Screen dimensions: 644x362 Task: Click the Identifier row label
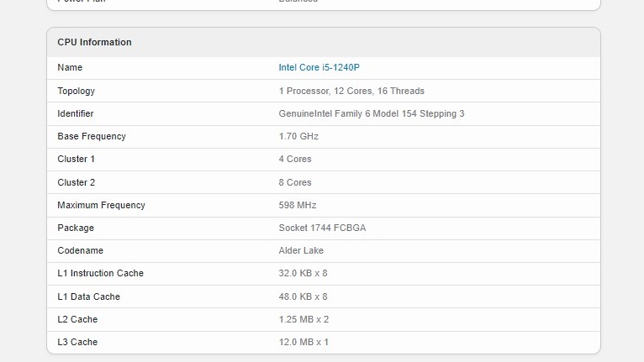[x=76, y=113]
